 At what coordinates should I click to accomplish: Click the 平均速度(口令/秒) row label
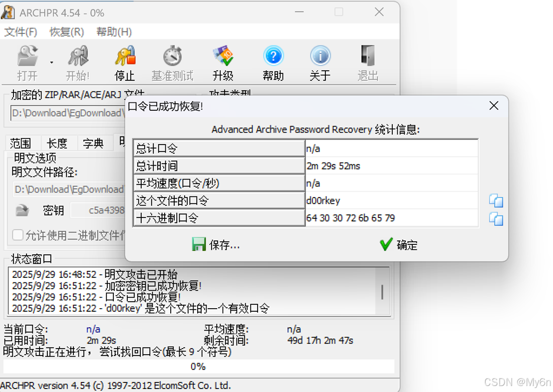pos(219,184)
